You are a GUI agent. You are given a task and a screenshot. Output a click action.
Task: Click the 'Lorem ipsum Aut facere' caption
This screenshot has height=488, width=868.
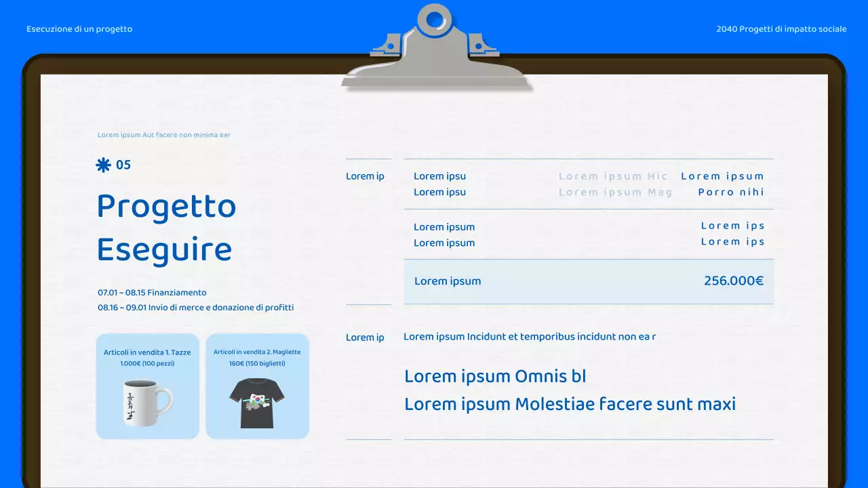pyautogui.click(x=164, y=135)
